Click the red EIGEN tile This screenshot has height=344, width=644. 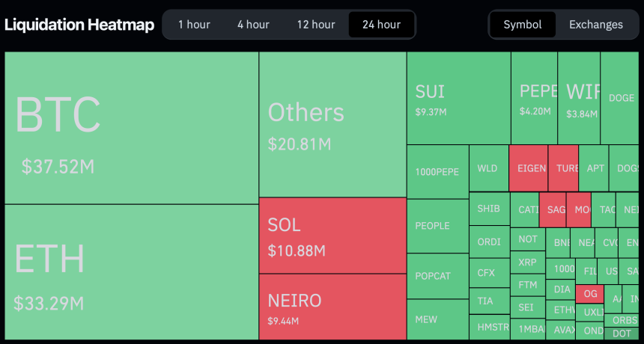click(528, 168)
